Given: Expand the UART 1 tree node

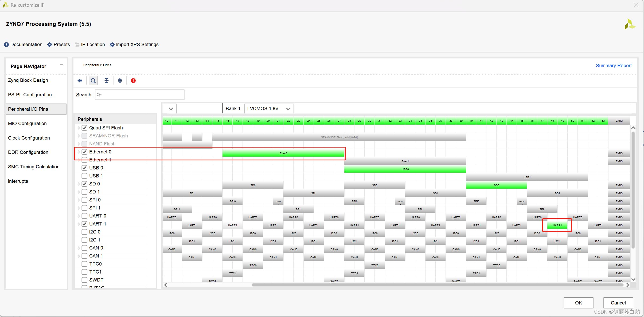Looking at the screenshot, I should pos(79,224).
